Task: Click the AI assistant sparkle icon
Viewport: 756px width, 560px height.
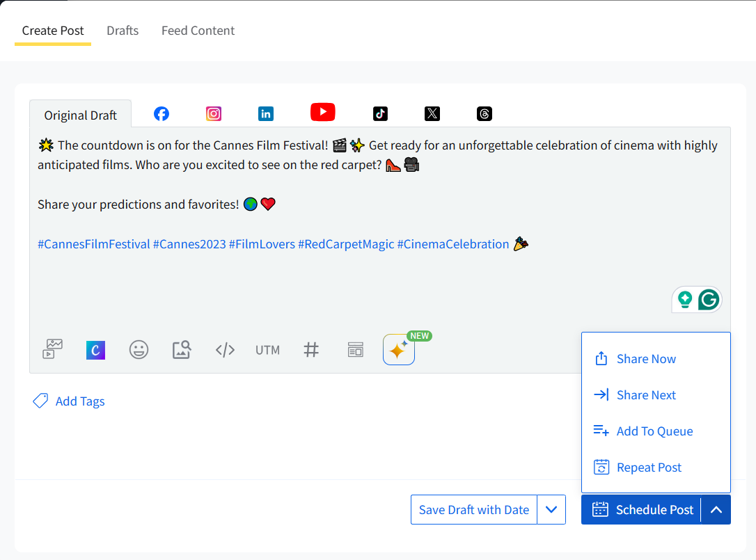Action: point(398,350)
